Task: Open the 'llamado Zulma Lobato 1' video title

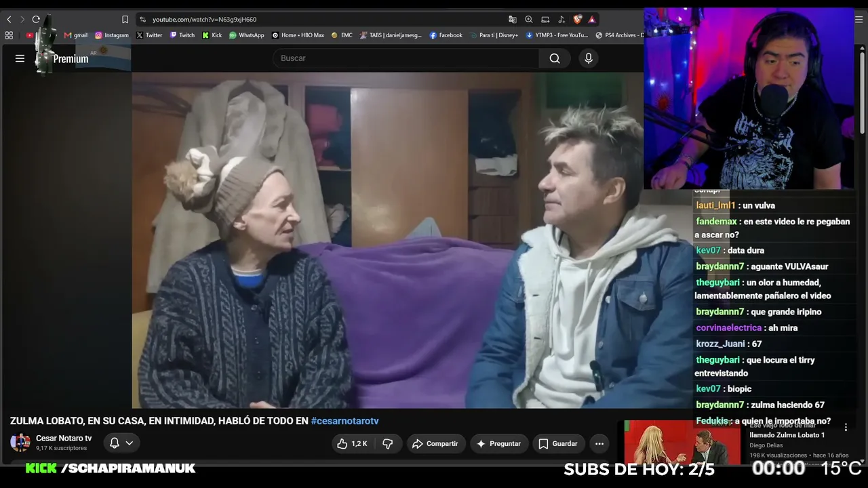Action: (x=787, y=435)
